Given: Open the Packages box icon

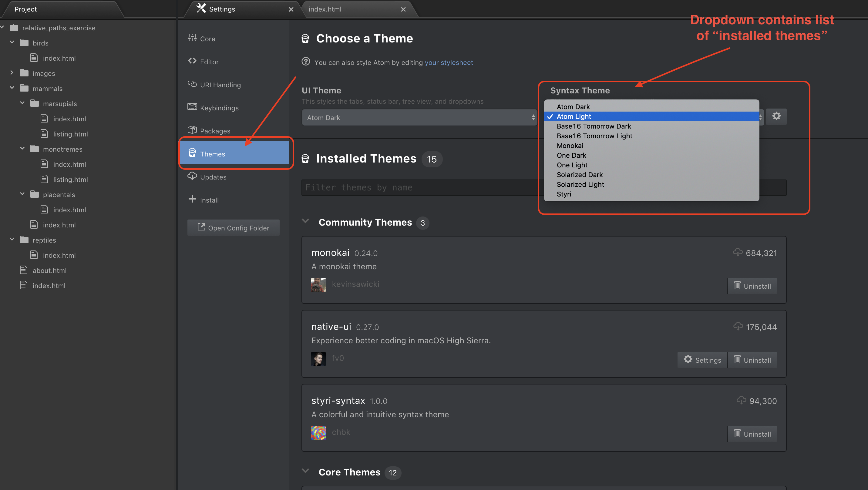Looking at the screenshot, I should pos(192,130).
